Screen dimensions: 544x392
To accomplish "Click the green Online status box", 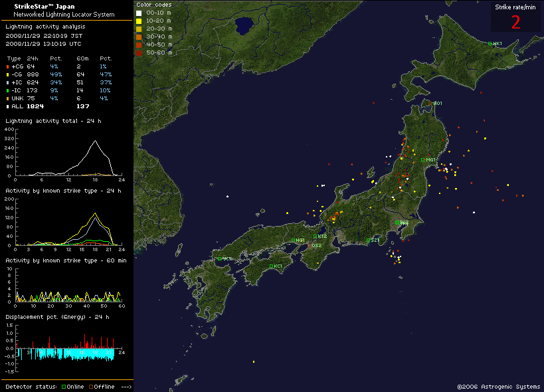I will pos(63,387).
